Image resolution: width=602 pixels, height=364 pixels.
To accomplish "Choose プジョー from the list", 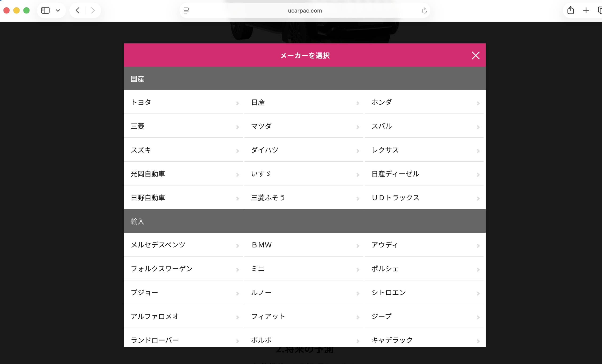I will click(x=183, y=293).
